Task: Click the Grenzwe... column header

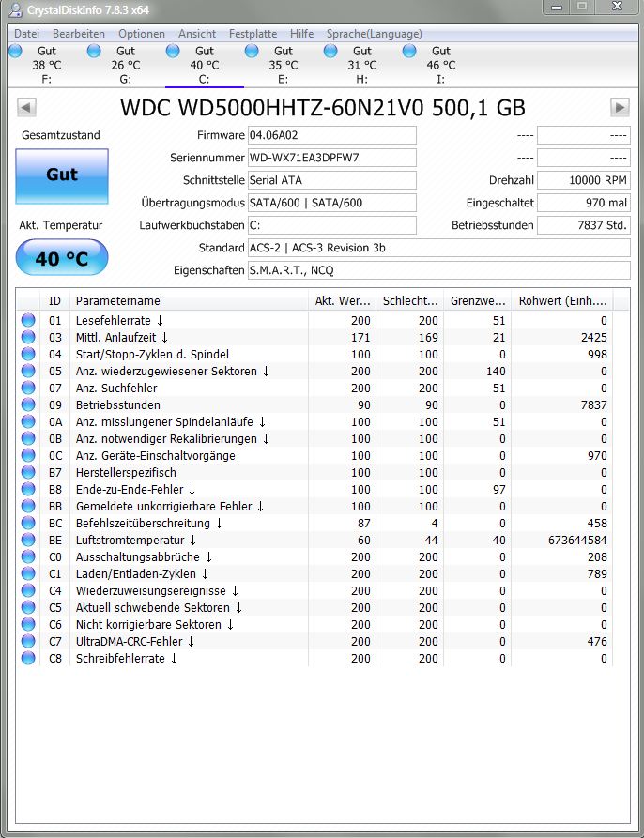Action: (x=478, y=301)
